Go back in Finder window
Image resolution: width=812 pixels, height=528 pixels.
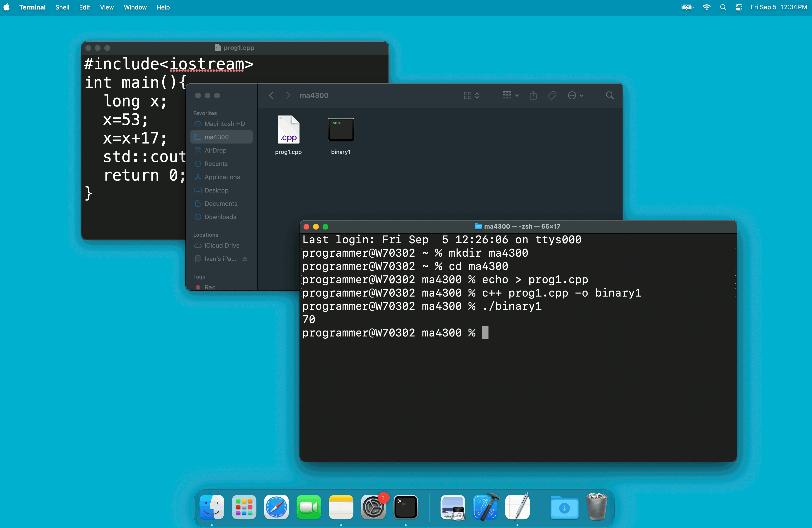coord(271,96)
